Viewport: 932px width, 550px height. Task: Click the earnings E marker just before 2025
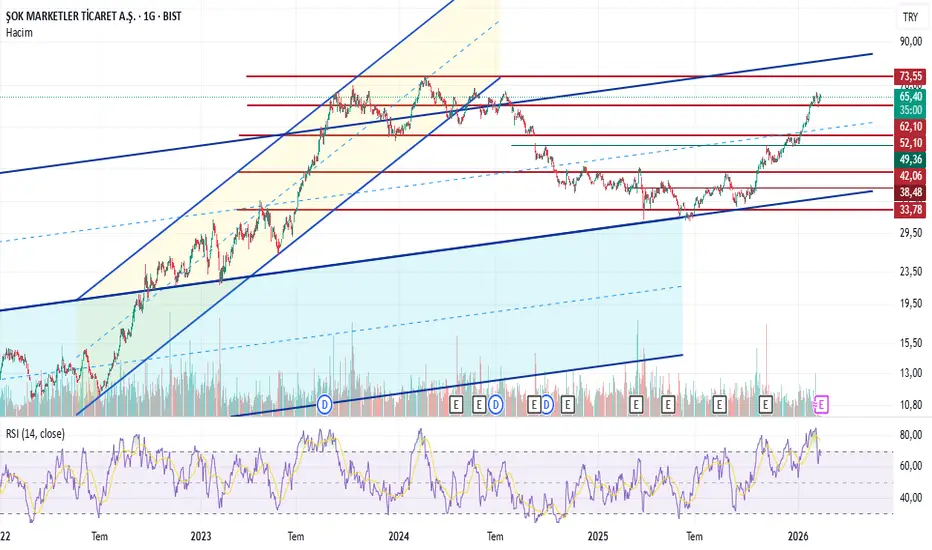[568, 405]
